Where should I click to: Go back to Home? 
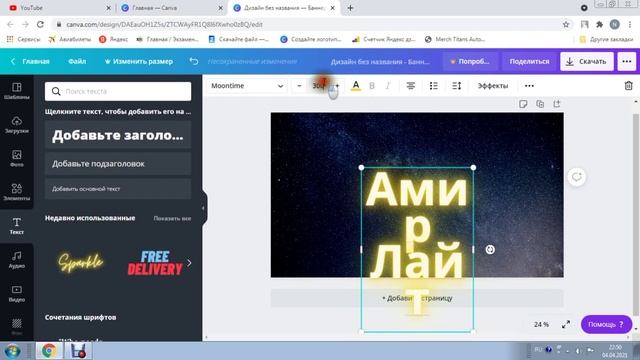click(30, 61)
